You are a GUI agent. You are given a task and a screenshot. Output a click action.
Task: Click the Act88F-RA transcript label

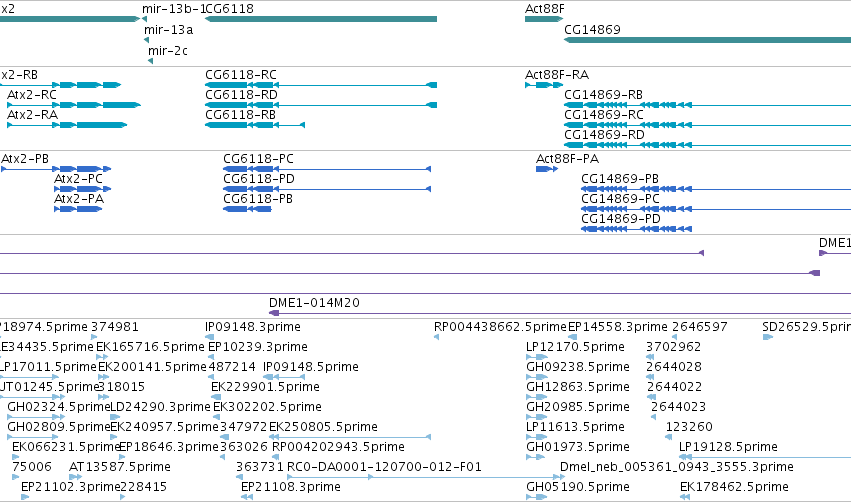(x=557, y=75)
